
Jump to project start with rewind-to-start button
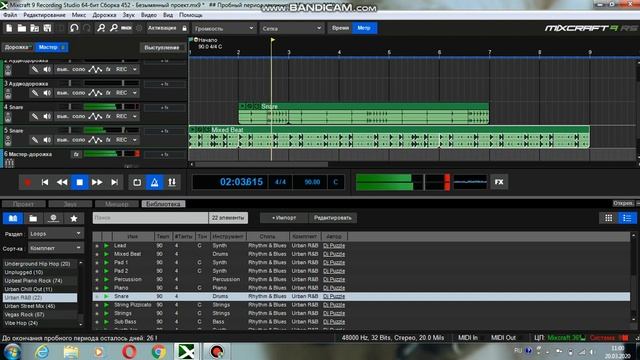tap(45, 182)
